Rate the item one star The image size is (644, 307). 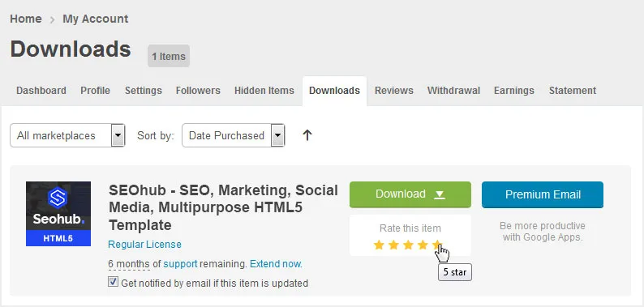[379, 245]
